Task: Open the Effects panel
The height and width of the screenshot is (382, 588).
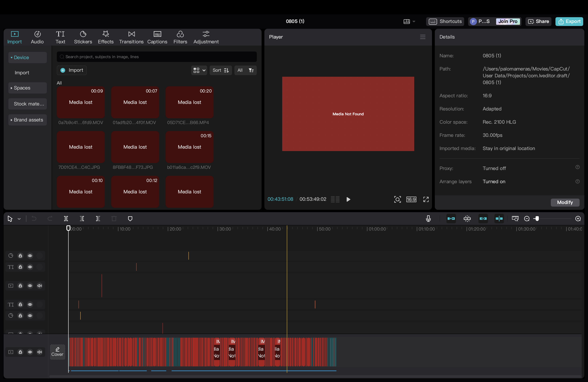Action: 105,37
